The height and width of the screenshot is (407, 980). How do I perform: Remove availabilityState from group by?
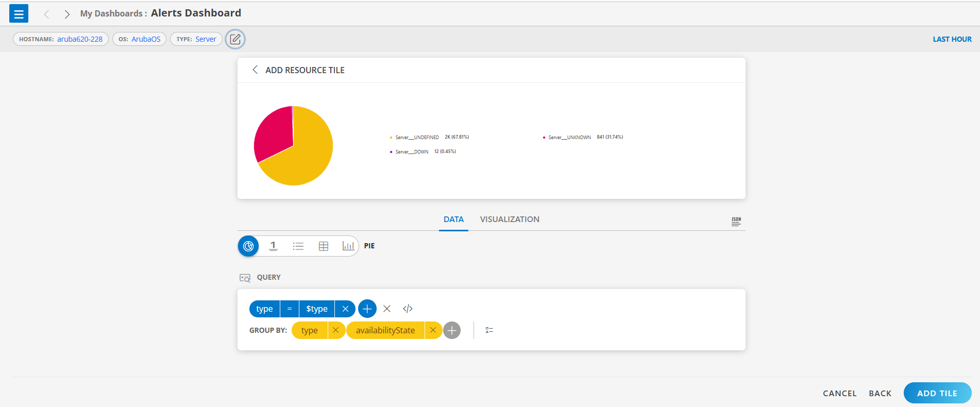point(433,330)
